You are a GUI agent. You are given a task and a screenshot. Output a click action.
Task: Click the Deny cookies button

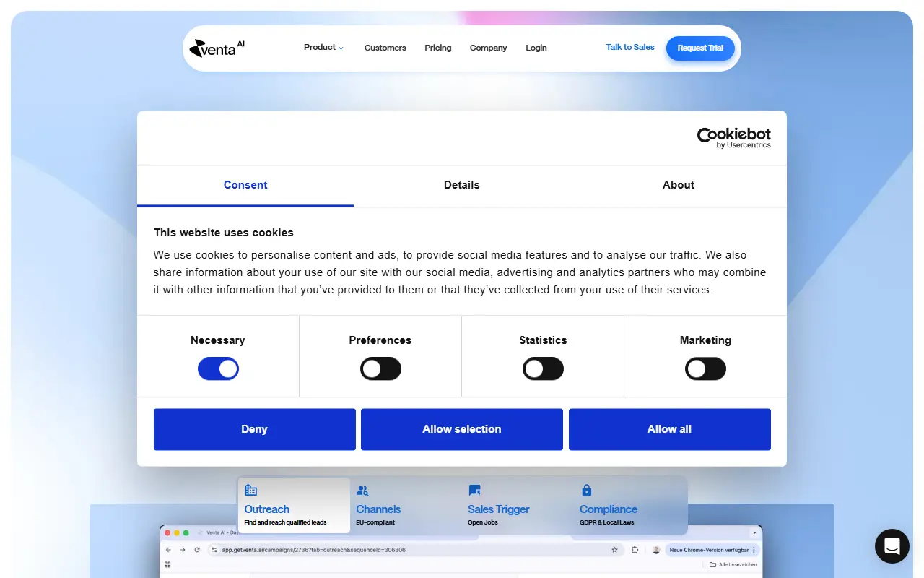point(255,429)
